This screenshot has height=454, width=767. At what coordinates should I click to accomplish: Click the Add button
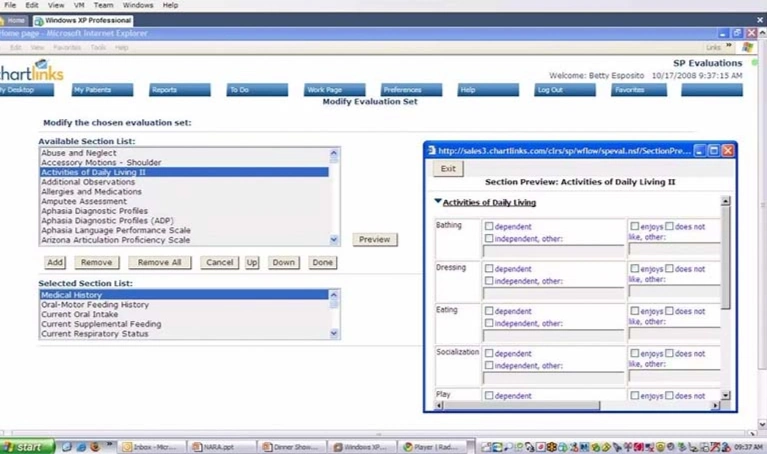click(x=55, y=262)
